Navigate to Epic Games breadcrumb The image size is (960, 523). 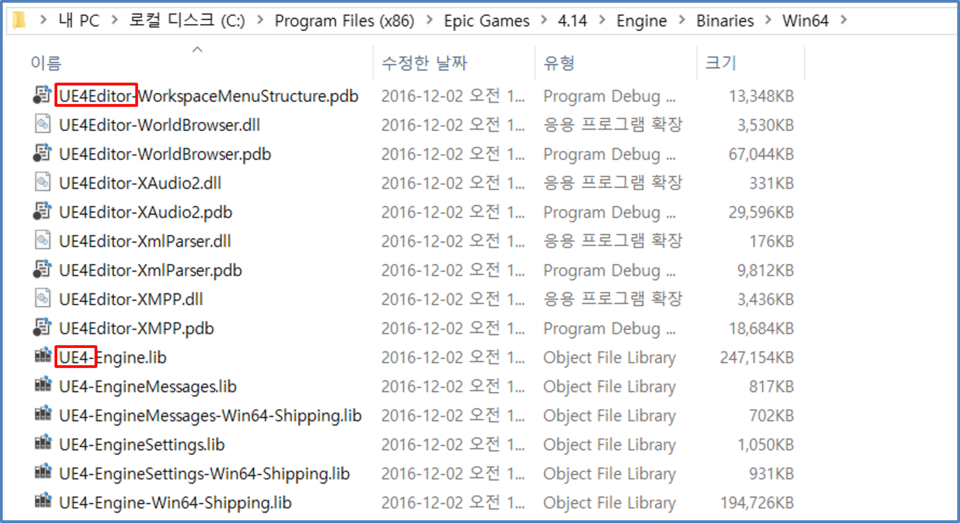coord(487,21)
